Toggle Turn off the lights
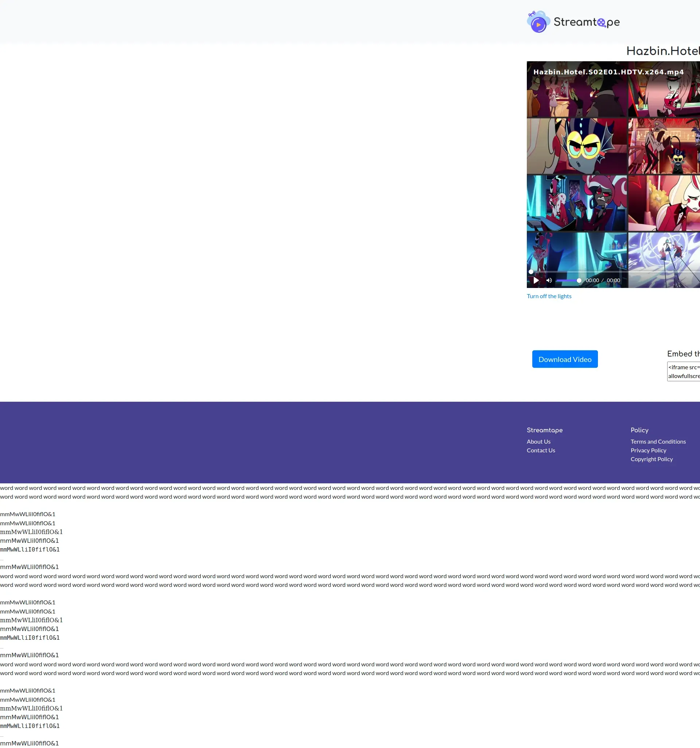The image size is (700, 748). coord(549,296)
